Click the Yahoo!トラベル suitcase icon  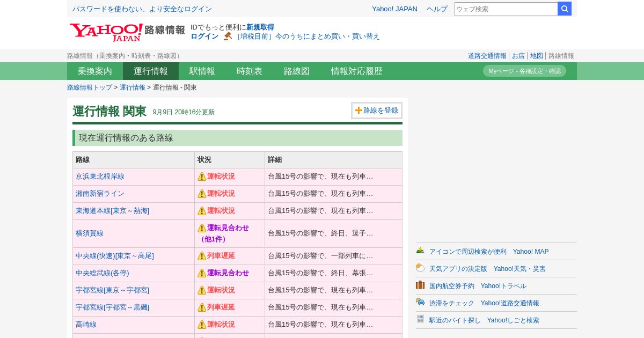point(420,285)
